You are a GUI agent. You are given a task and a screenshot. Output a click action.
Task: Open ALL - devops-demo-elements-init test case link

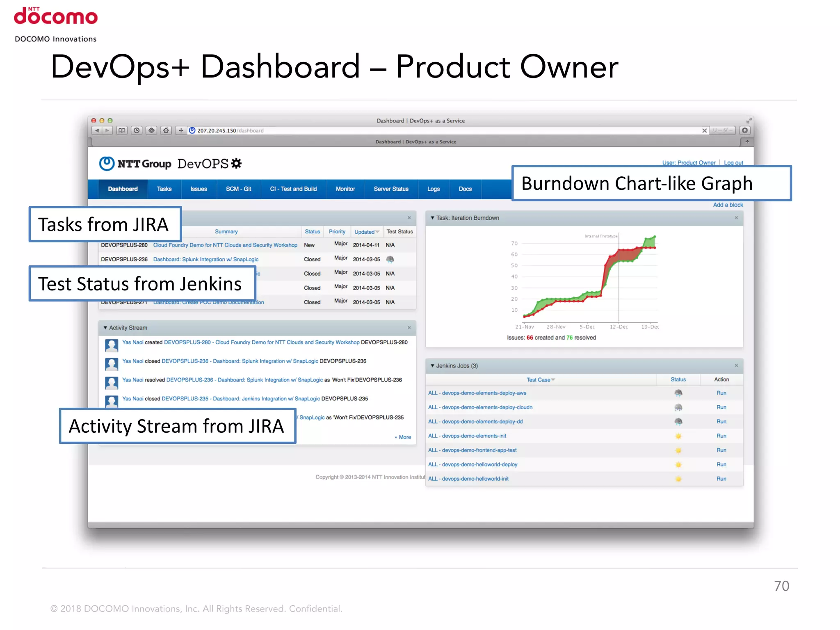(x=467, y=436)
